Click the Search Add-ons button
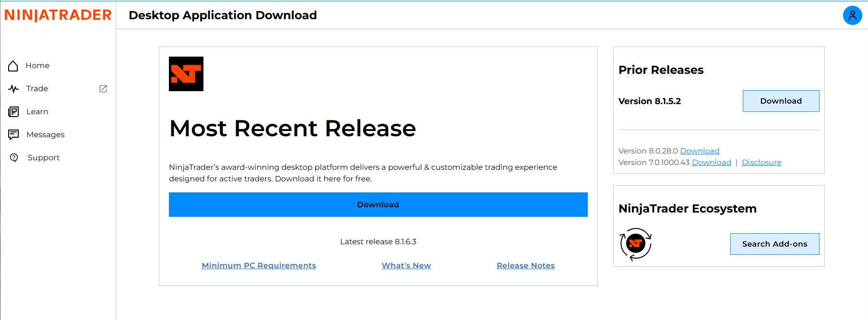The image size is (868, 320). click(774, 244)
